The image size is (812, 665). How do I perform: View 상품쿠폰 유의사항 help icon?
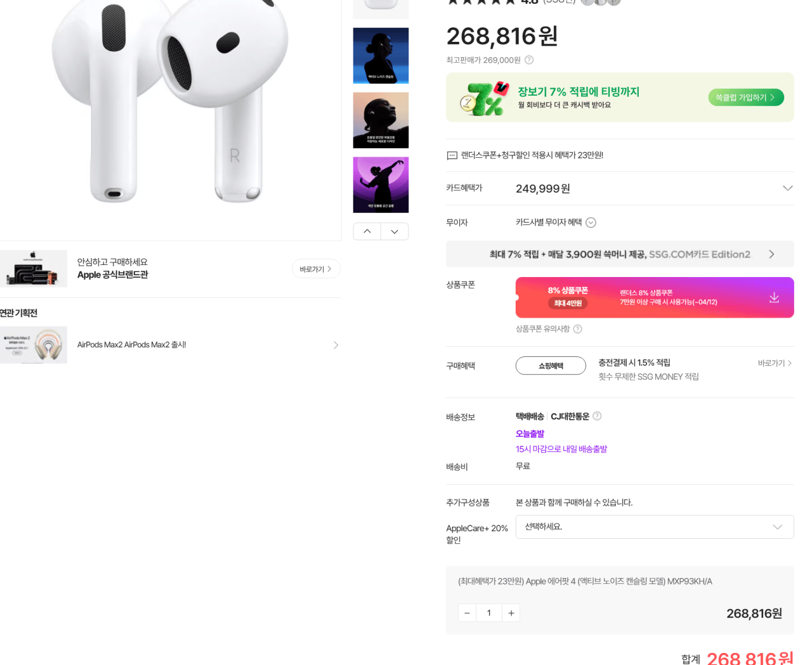click(577, 328)
